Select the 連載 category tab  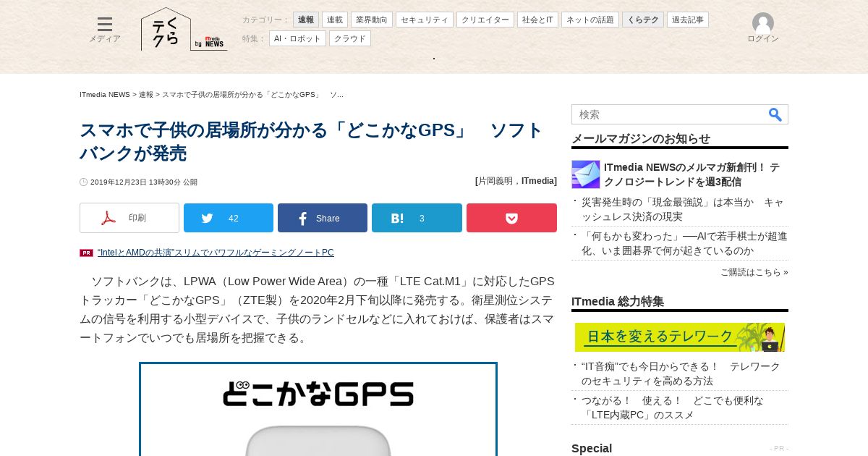335,20
